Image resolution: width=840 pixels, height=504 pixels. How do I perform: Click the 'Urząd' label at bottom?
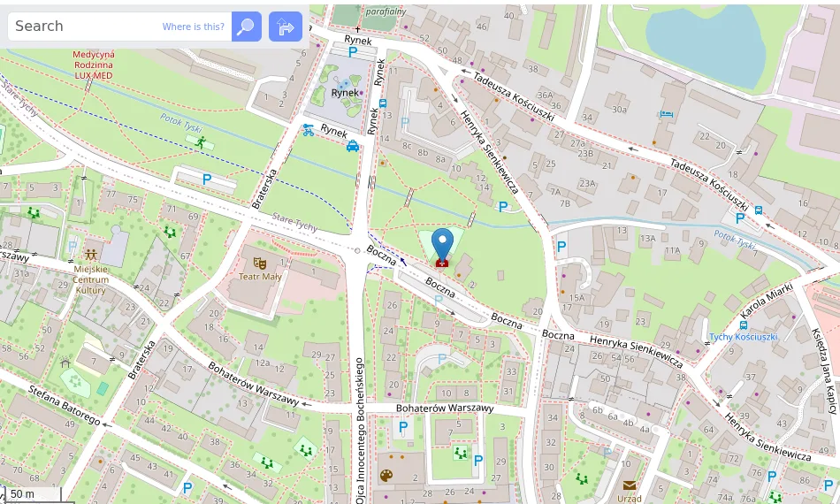coord(629,499)
